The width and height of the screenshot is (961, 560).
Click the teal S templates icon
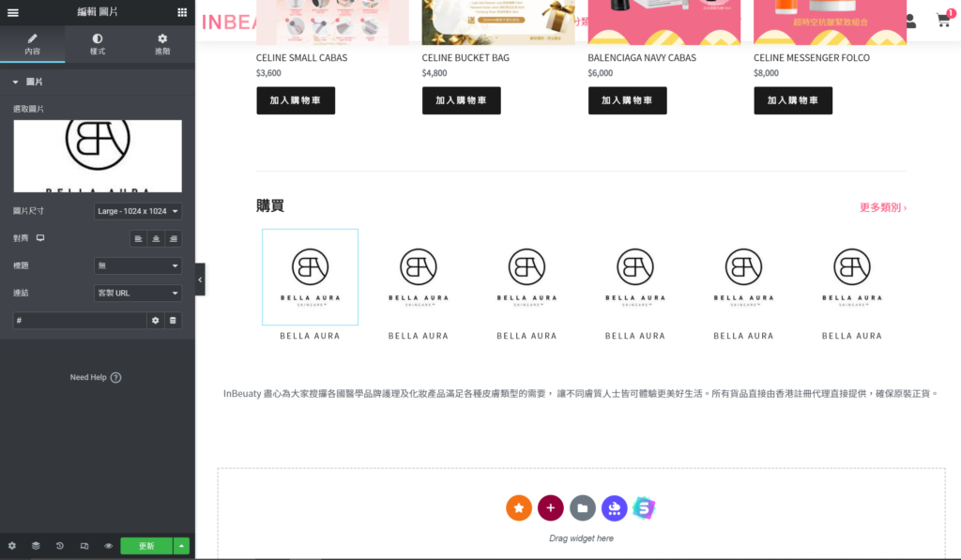644,507
